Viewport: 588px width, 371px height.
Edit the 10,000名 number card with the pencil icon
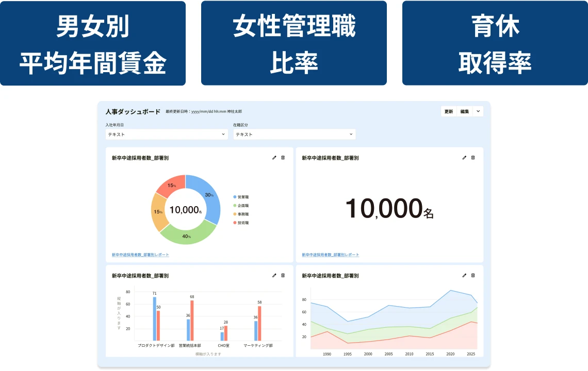(464, 158)
